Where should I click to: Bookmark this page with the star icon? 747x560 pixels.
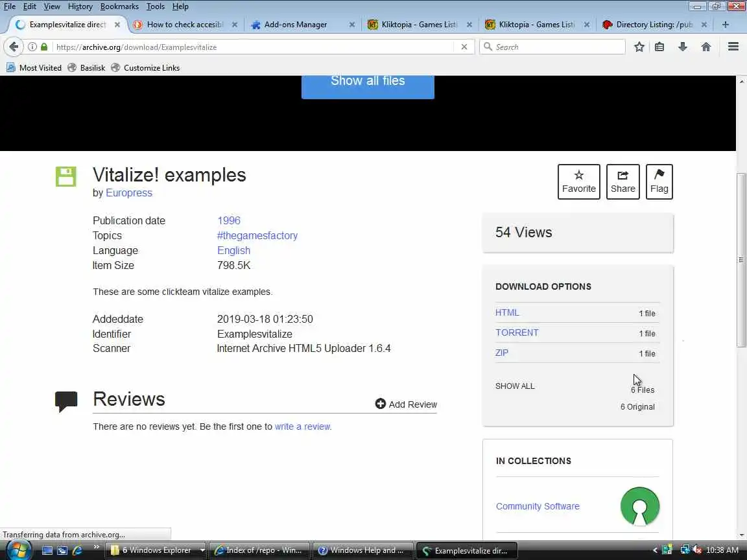[x=639, y=47]
